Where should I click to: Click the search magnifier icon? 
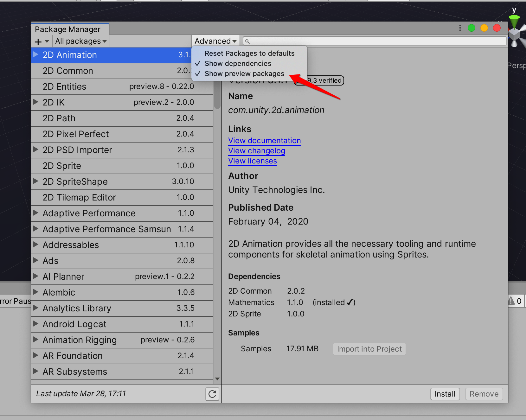(x=247, y=41)
